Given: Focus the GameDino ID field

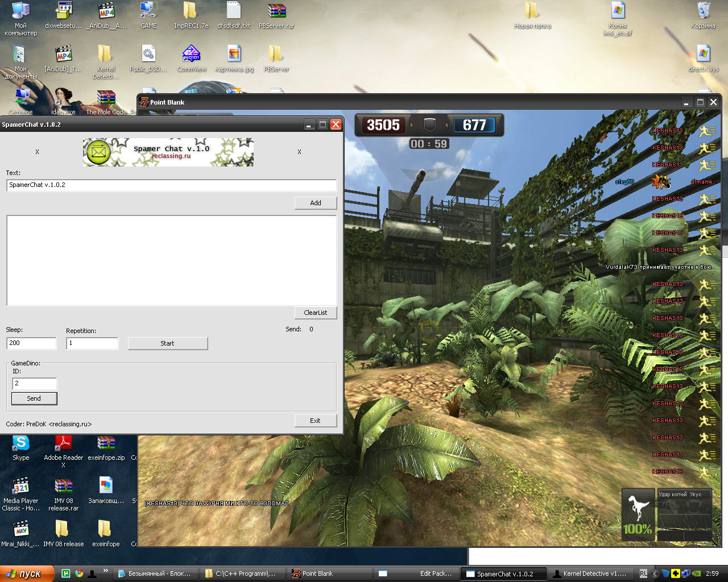Looking at the screenshot, I should [34, 384].
